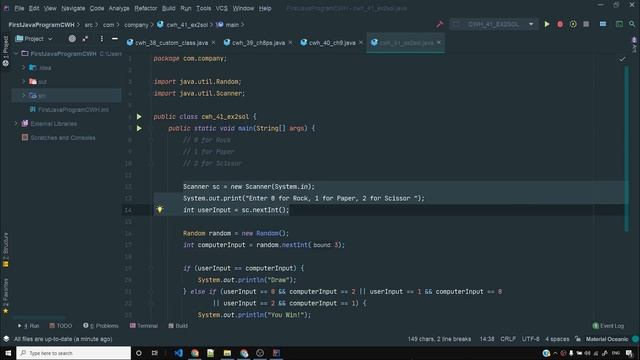The height and width of the screenshot is (360, 640).
Task: Open the Terminal tool window
Action: click(x=144, y=326)
